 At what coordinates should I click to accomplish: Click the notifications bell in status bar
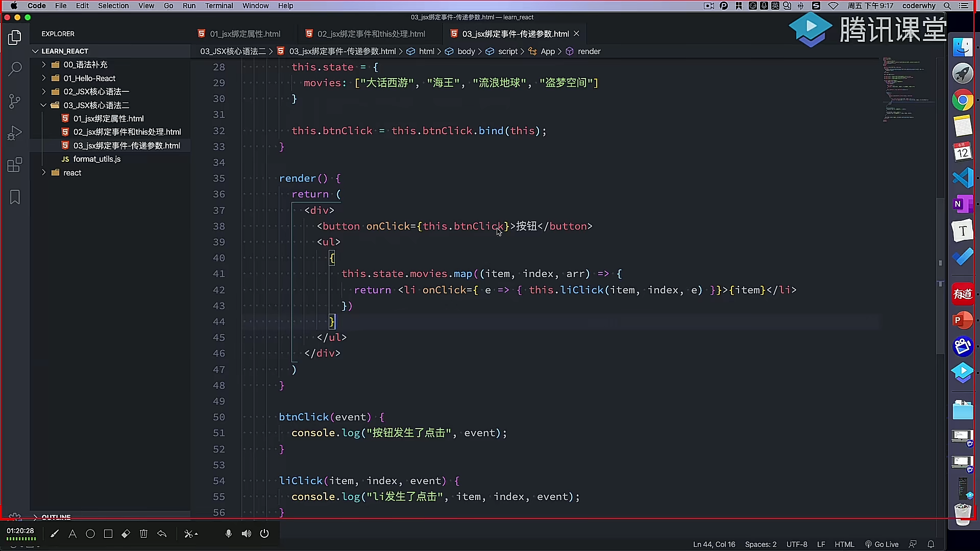point(931,544)
